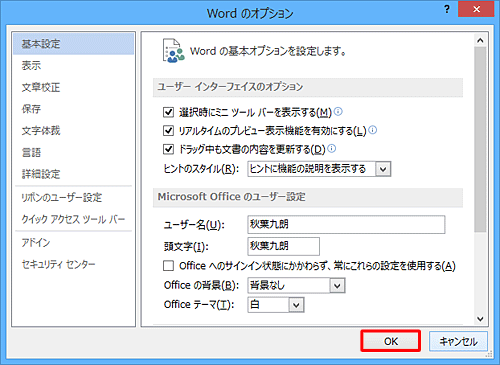
Task: Open クイック アクセス ツール バー category
Action: tap(74, 219)
